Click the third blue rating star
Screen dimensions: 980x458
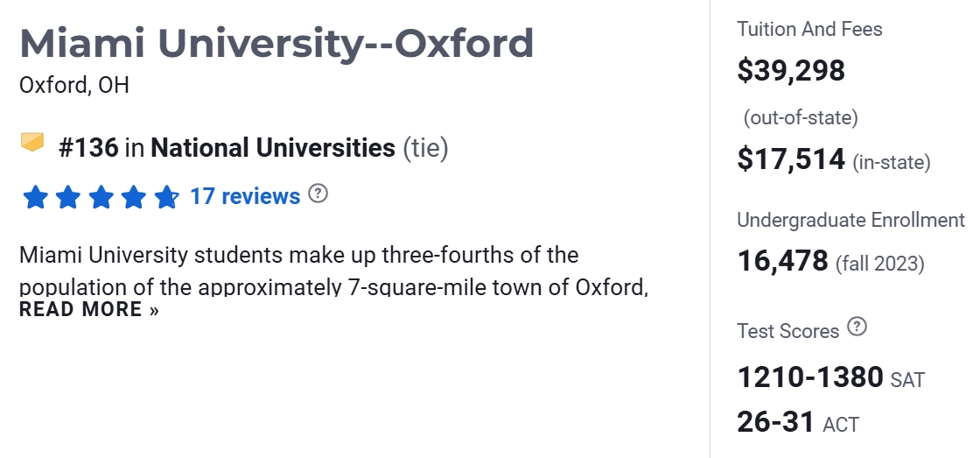101,197
